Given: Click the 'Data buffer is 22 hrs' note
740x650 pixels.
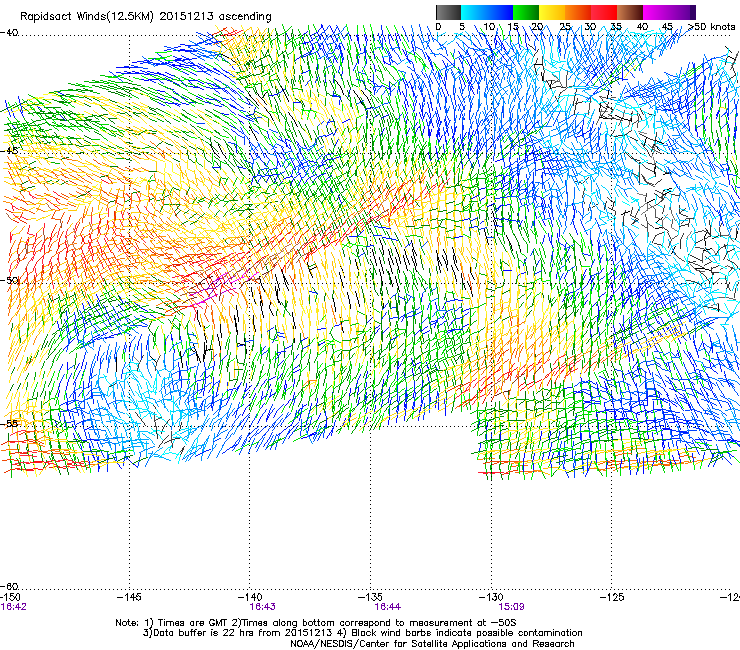Looking at the screenshot, I should coord(362,633).
